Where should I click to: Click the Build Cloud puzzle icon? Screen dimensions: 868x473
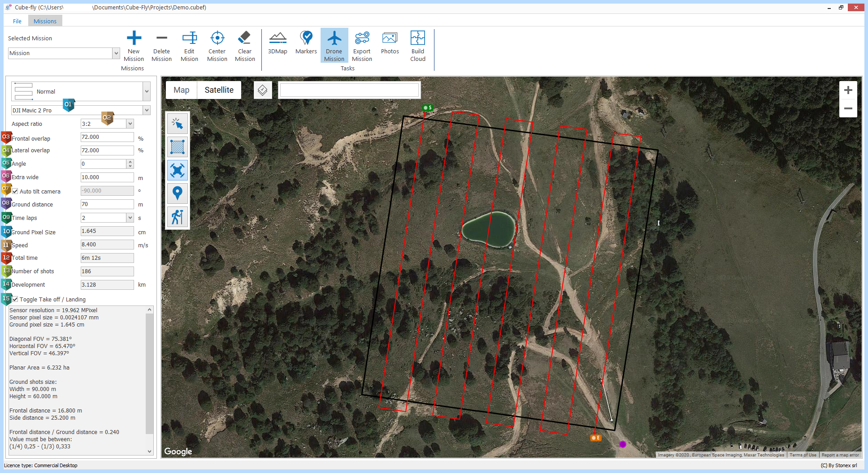pyautogui.click(x=418, y=38)
